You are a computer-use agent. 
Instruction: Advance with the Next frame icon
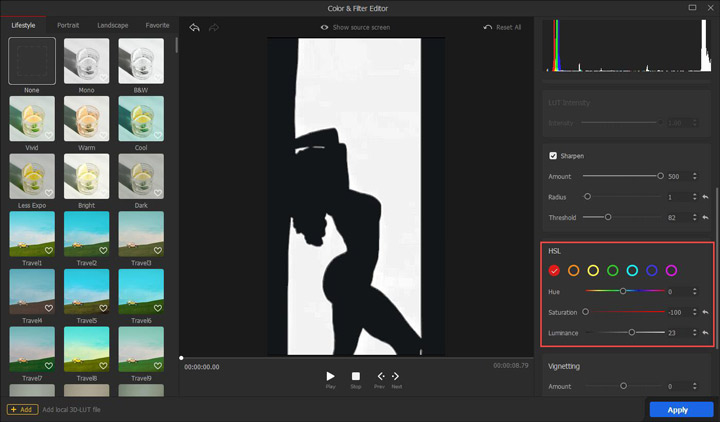click(396, 377)
